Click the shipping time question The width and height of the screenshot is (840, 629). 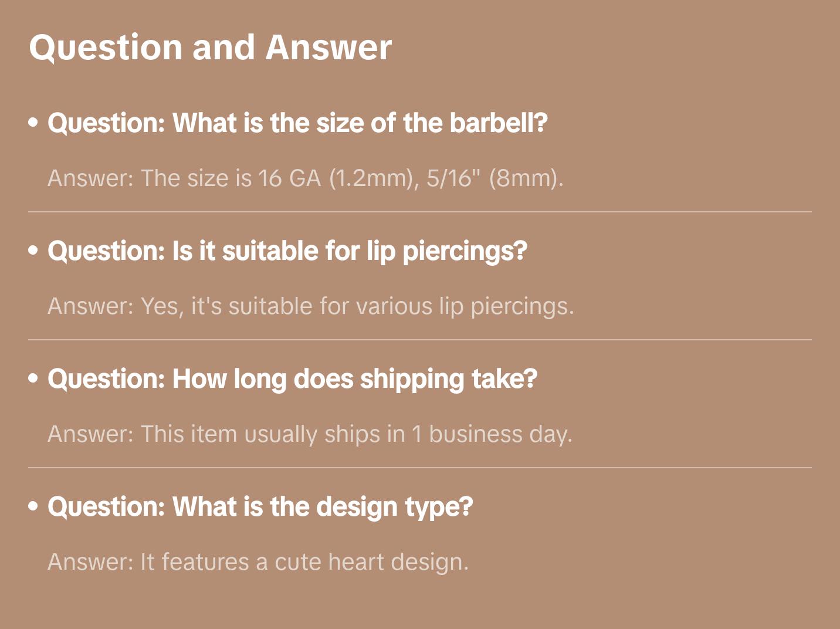292,379
